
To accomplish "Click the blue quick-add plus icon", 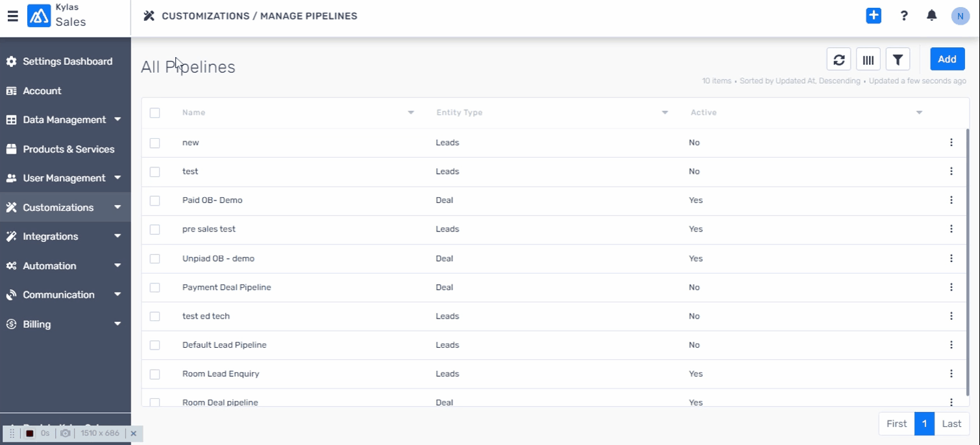I will tap(874, 16).
